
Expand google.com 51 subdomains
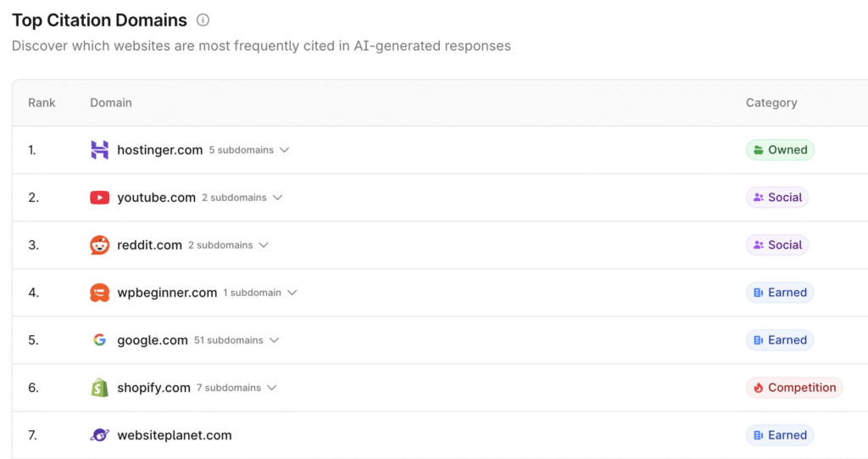click(x=274, y=340)
